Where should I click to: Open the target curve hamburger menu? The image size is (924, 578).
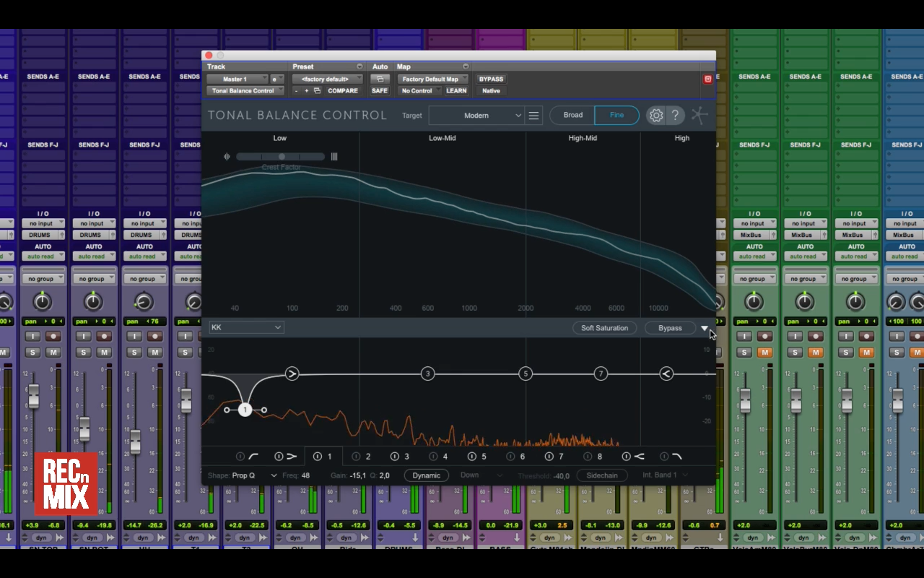tap(533, 116)
